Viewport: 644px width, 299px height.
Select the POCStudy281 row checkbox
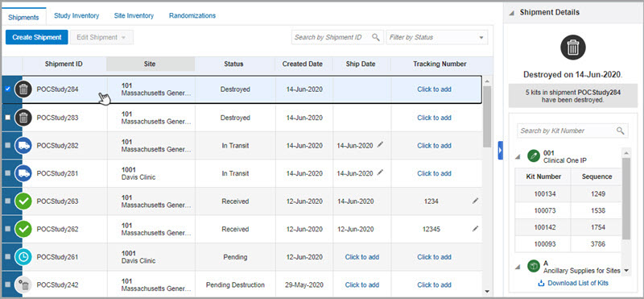[7, 173]
